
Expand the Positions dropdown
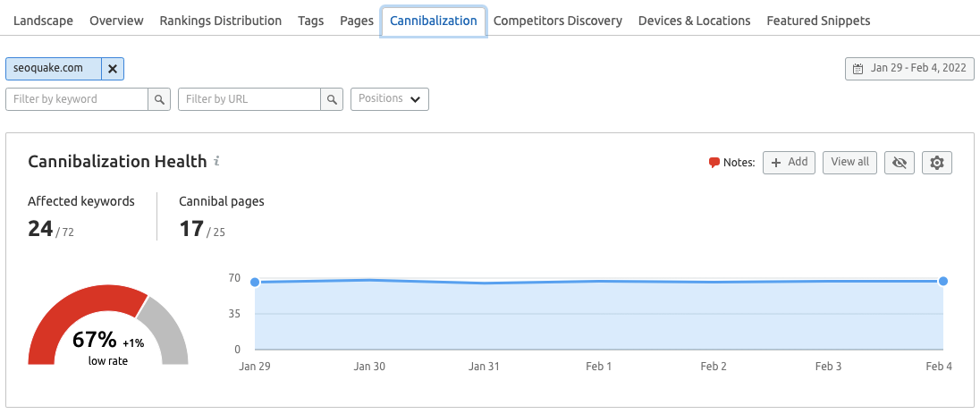(390, 99)
